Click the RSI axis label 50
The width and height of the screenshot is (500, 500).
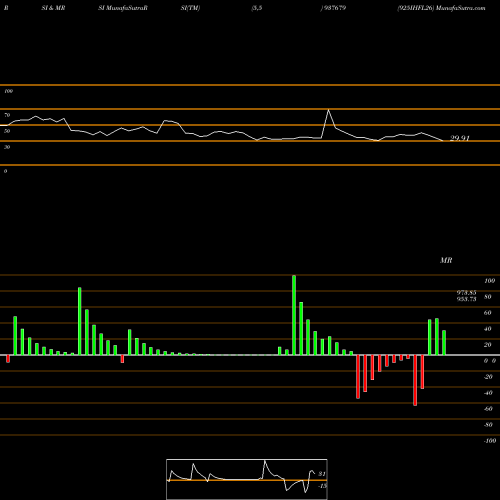(x=7, y=131)
